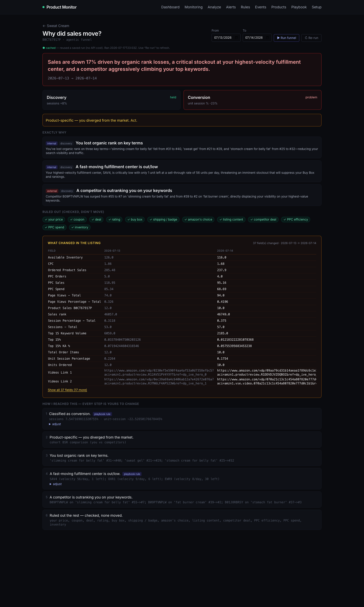
Task: Click the 'your price' checked chip
Action: pyautogui.click(x=54, y=220)
